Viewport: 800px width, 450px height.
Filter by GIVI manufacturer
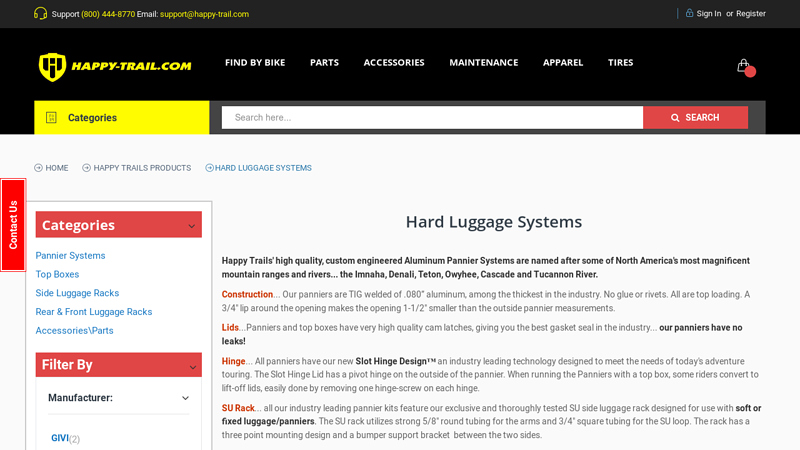coord(59,438)
